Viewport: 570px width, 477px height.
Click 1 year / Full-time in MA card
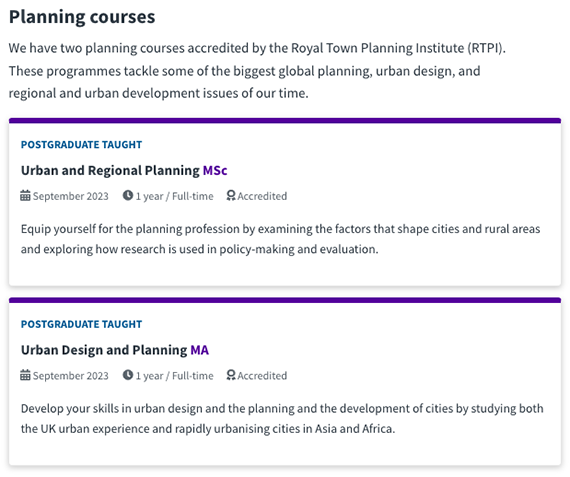(174, 375)
